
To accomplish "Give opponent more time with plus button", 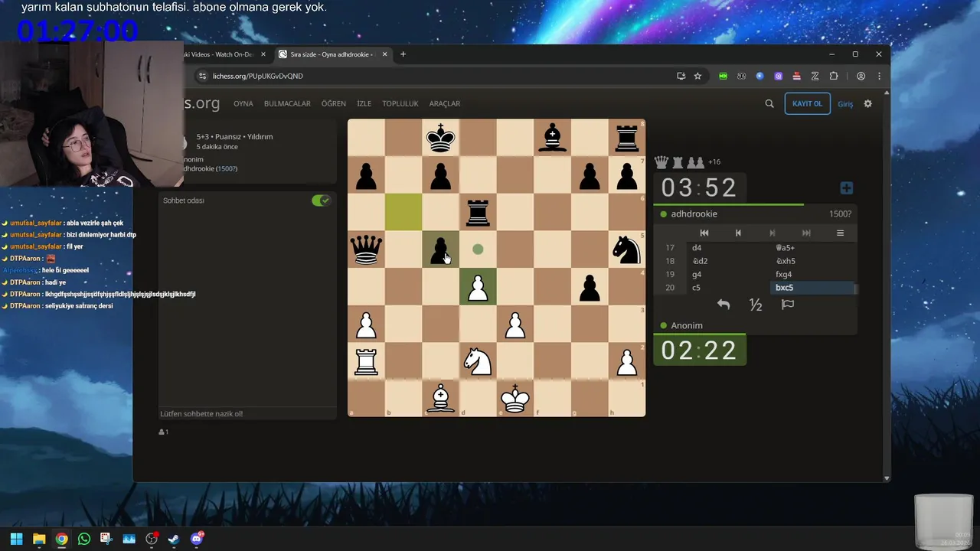I will 846,188.
